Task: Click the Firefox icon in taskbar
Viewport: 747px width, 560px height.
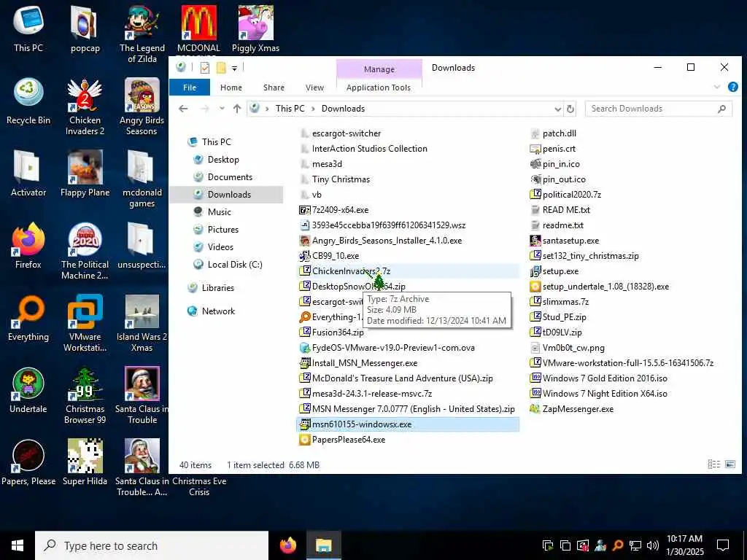Action: click(x=287, y=545)
